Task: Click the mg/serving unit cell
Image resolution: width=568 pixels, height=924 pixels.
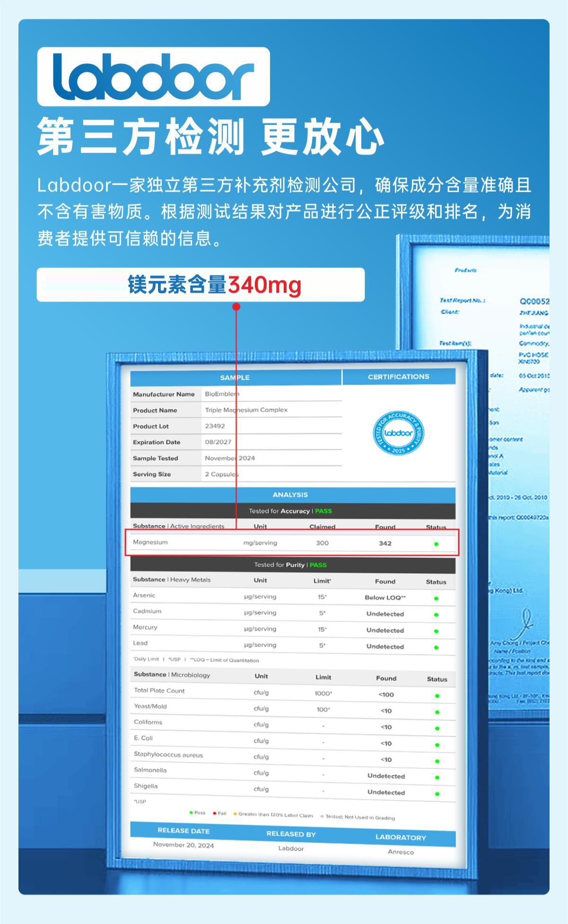Action: (x=260, y=543)
